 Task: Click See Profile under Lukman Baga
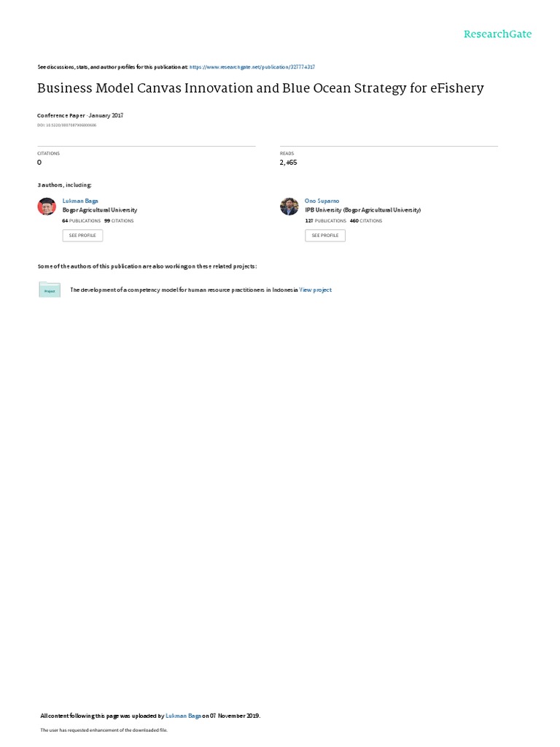(82, 236)
